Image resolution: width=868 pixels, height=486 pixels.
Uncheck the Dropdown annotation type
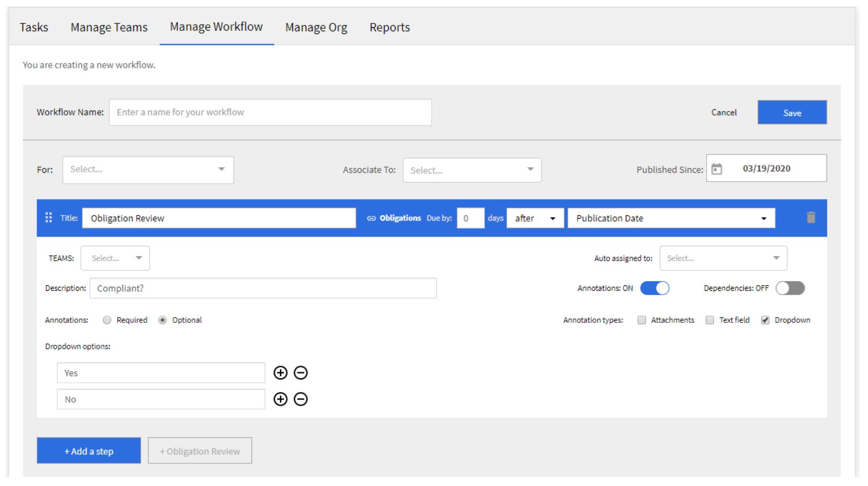coord(765,320)
